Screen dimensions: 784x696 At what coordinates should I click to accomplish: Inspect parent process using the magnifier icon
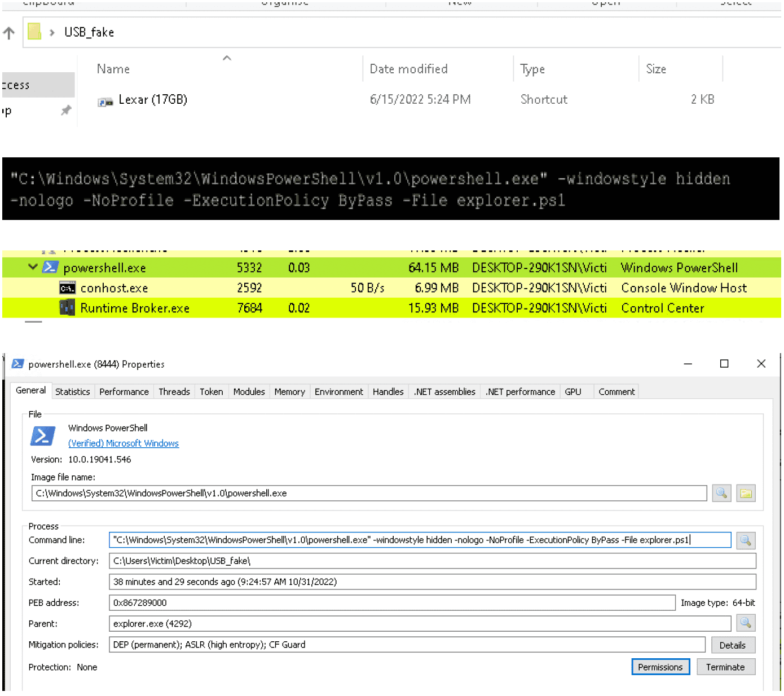coord(745,623)
